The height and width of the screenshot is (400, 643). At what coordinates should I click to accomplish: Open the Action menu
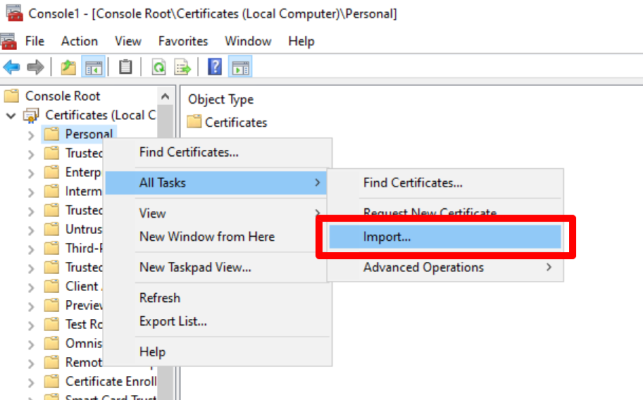80,41
